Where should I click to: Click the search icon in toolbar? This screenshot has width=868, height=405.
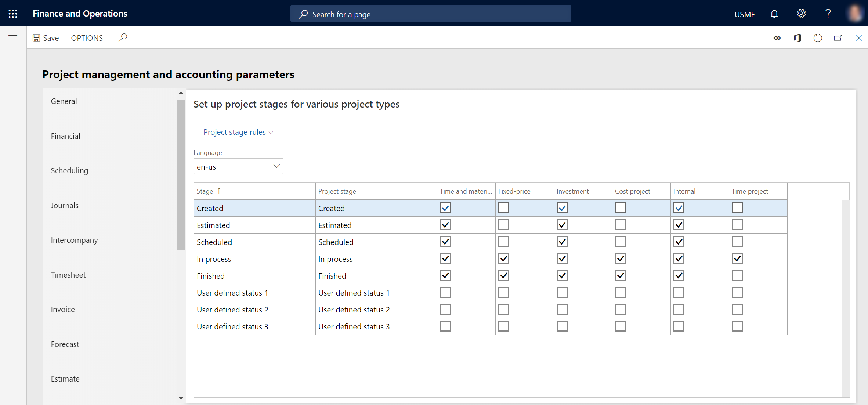pyautogui.click(x=123, y=37)
